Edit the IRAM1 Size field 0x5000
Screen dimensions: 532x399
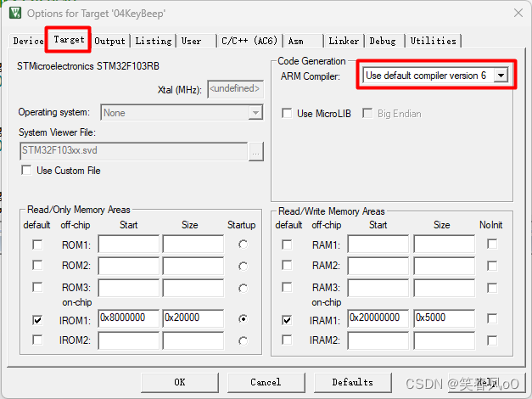click(x=444, y=318)
